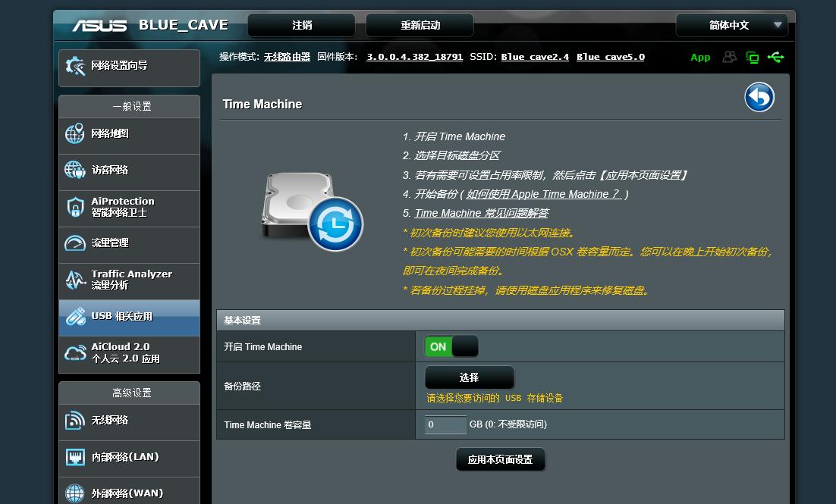This screenshot has width=836, height=504.
Task: Click the USB application icon
Action: tap(75, 316)
